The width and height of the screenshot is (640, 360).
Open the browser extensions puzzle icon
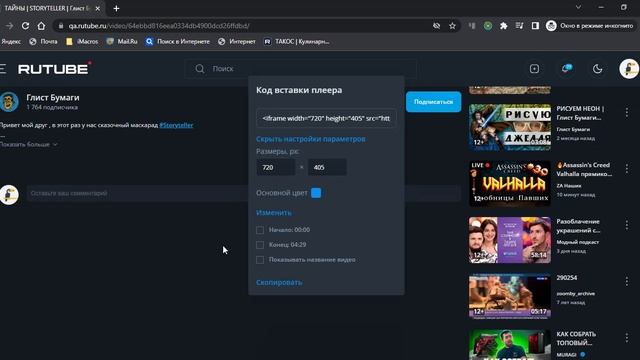click(x=504, y=26)
